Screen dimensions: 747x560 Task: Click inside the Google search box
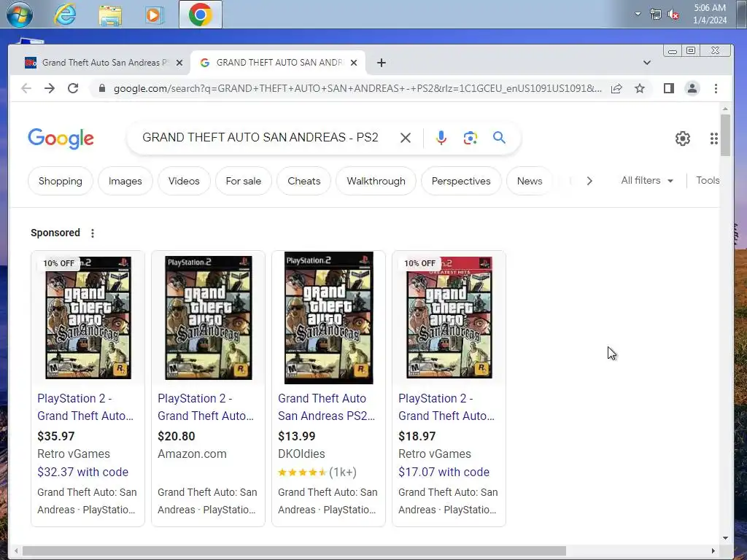pos(260,138)
